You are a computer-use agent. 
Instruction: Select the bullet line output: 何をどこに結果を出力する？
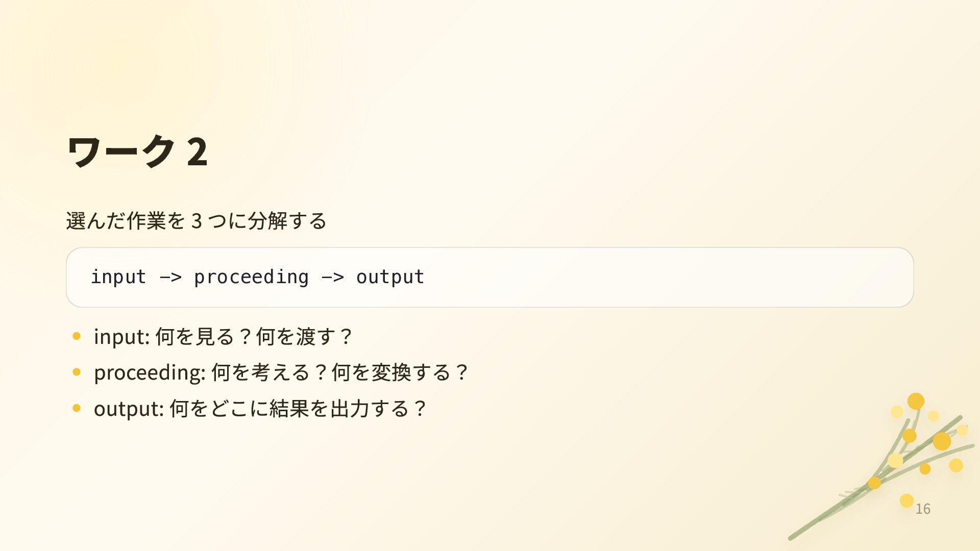tap(260, 409)
